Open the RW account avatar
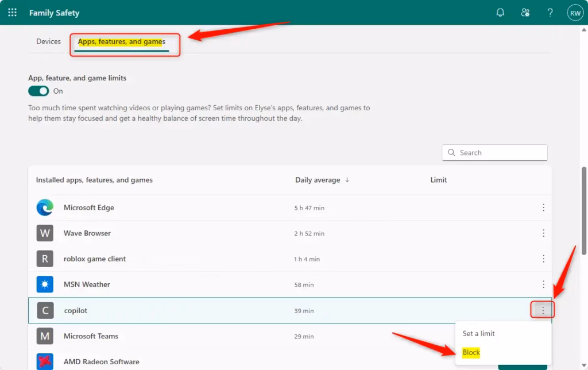This screenshot has height=370, width=588. tap(575, 13)
